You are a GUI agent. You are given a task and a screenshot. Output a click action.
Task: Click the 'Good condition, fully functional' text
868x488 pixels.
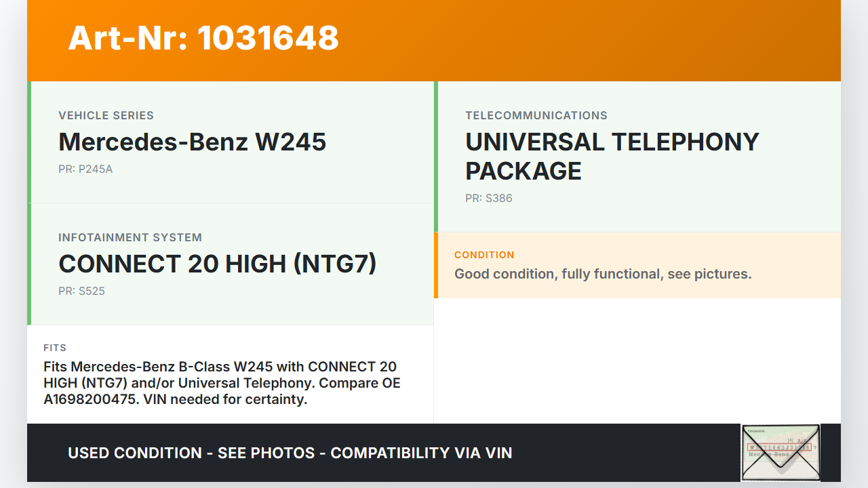[x=603, y=274]
